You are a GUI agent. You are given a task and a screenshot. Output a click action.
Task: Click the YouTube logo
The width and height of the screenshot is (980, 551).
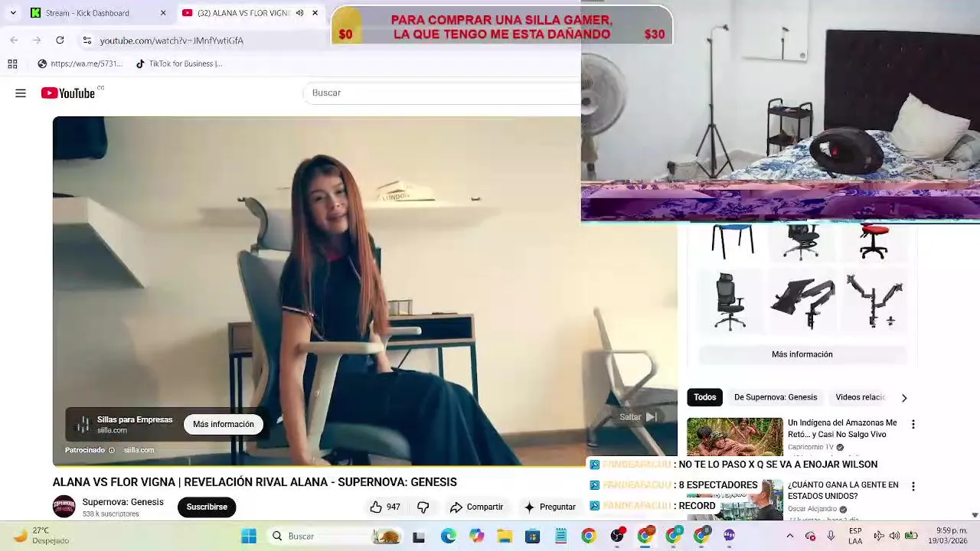pyautogui.click(x=68, y=93)
